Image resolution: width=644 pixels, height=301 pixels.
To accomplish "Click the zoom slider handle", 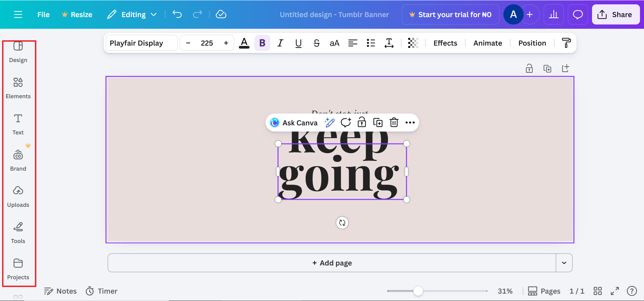I will coord(418,291).
